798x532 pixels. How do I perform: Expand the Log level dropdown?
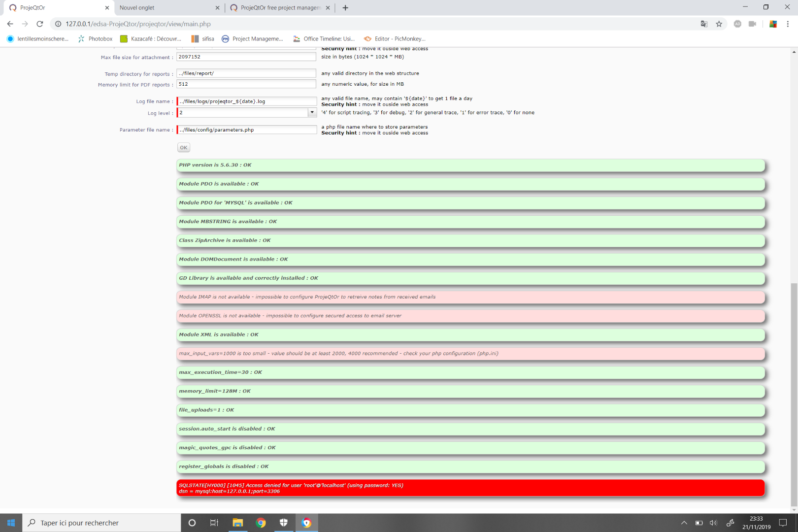click(312, 113)
